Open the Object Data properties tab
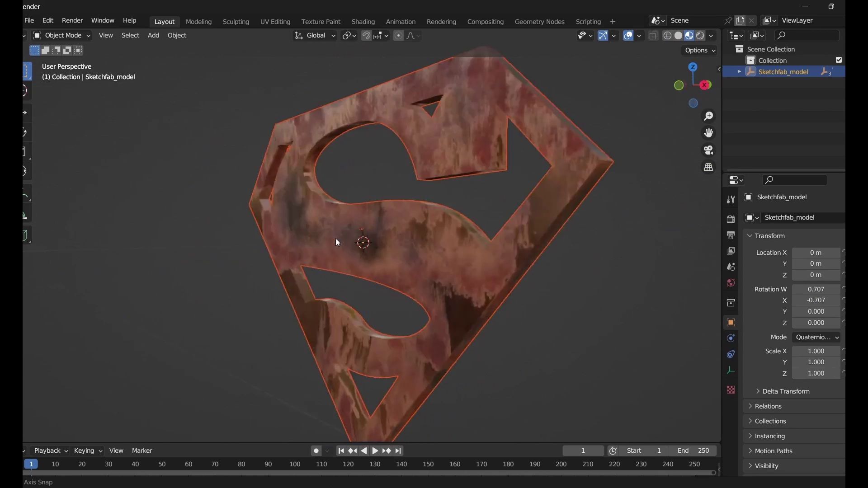Image resolution: width=868 pixels, height=488 pixels. [731, 371]
